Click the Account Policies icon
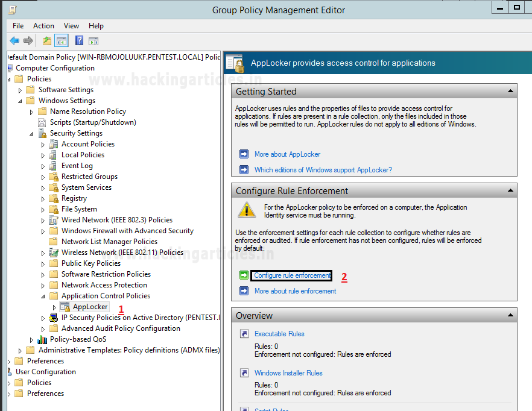532x411 pixels. (53, 144)
